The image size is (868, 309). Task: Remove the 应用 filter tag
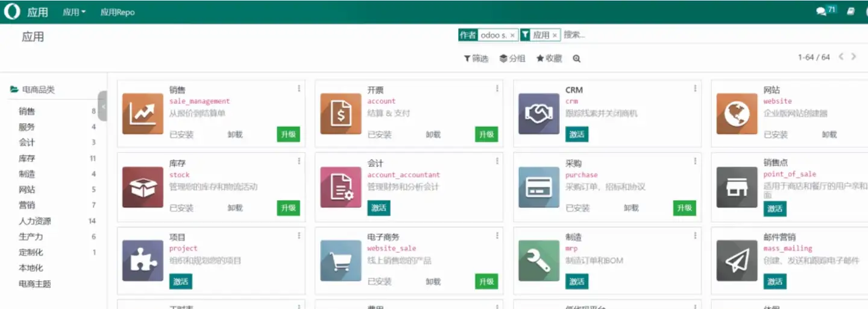click(555, 36)
